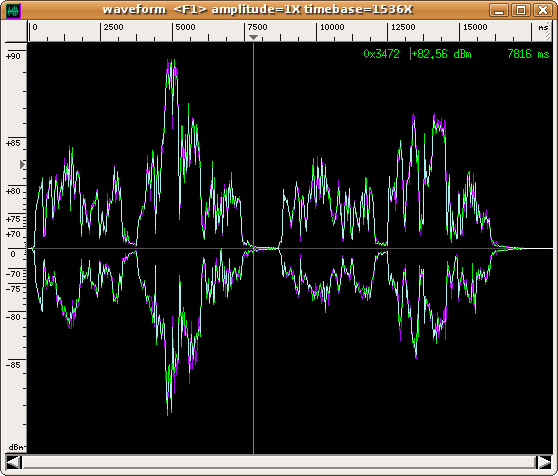Click the 0x3472 sample value readout
Viewport: 558px width, 476px height.
(381, 54)
